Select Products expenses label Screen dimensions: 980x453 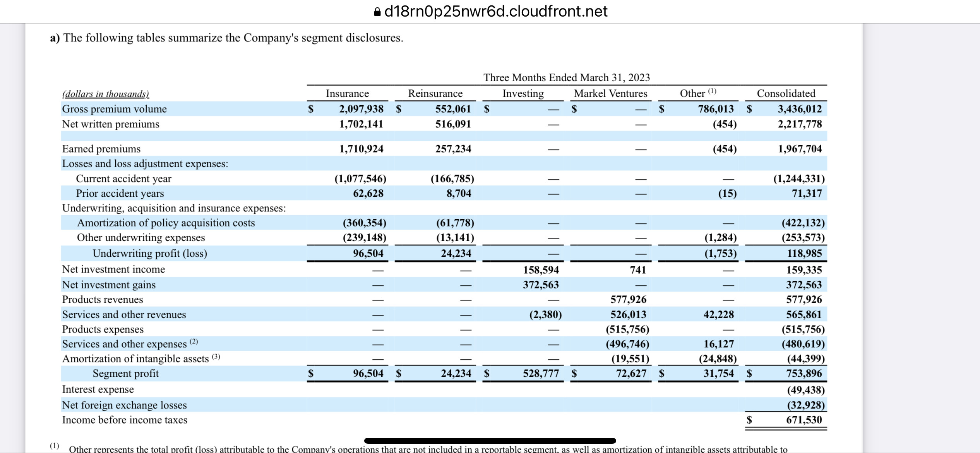[103, 329]
